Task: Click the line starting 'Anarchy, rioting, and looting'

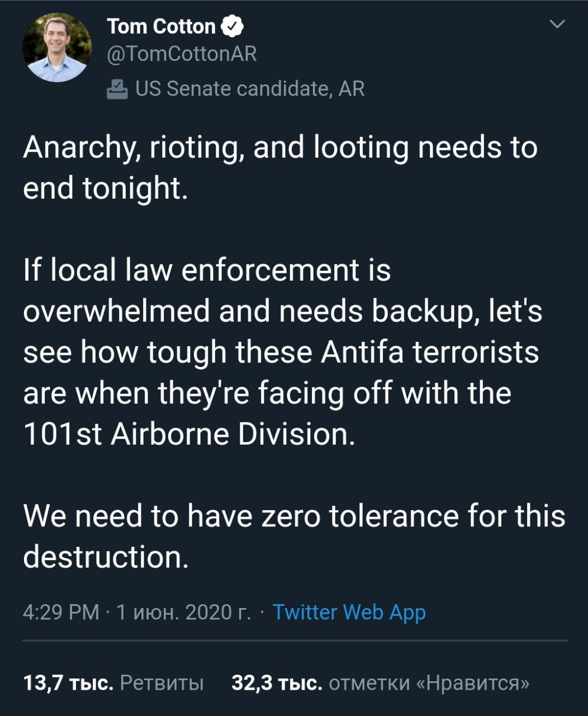Action: [279, 148]
